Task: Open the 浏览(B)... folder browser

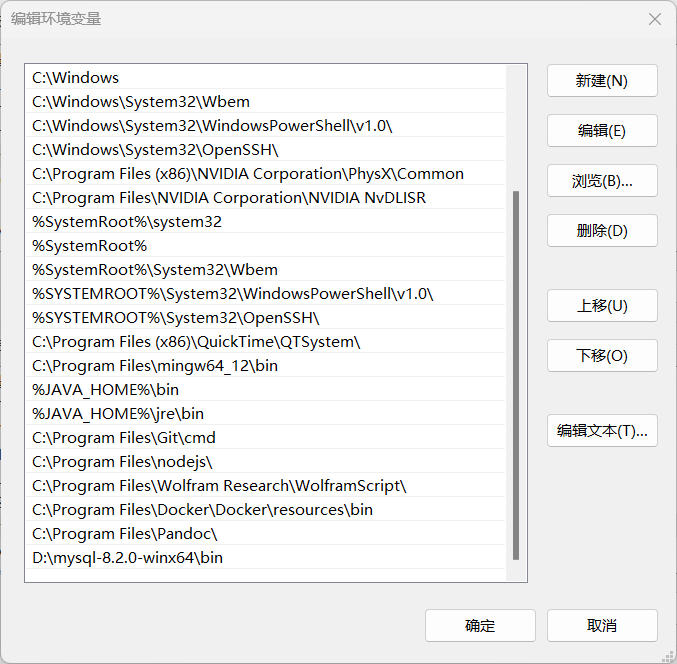Action: pos(602,180)
